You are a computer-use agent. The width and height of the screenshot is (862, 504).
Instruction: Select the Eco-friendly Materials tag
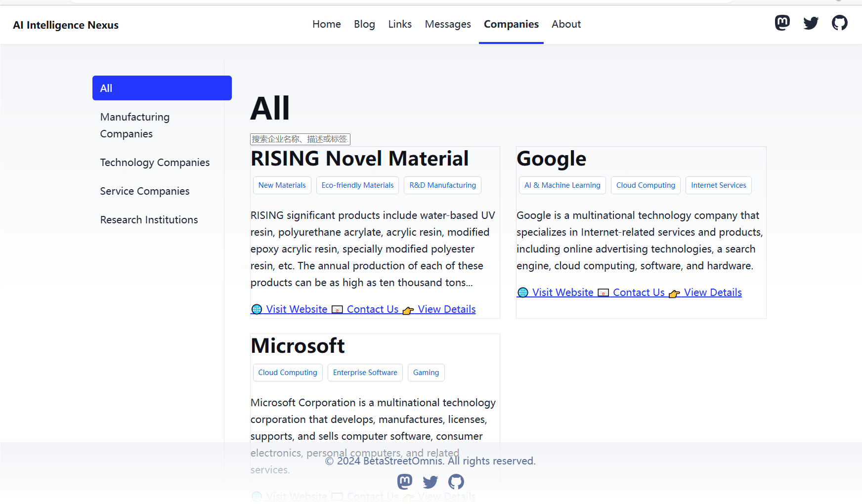point(357,185)
